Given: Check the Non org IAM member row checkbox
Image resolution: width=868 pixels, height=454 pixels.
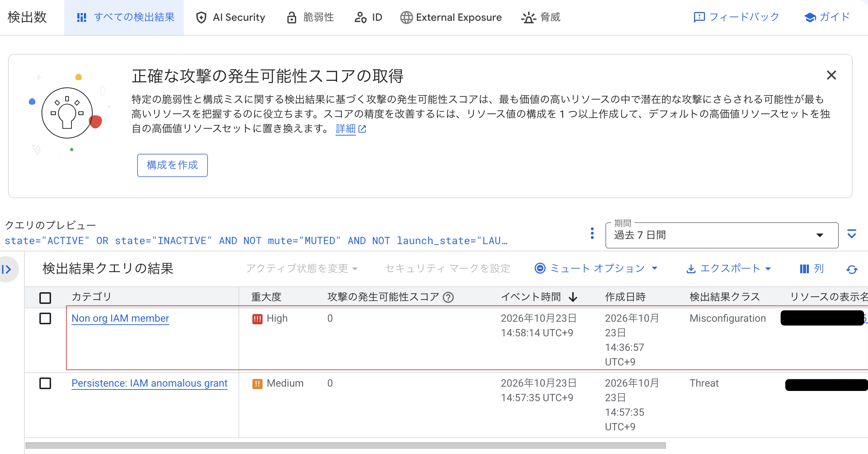Looking at the screenshot, I should tap(45, 318).
